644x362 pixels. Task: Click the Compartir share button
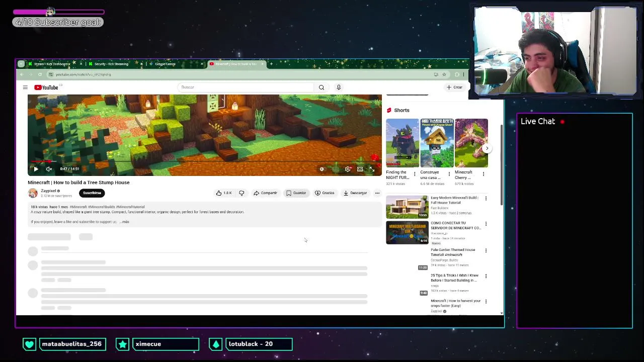click(x=266, y=193)
